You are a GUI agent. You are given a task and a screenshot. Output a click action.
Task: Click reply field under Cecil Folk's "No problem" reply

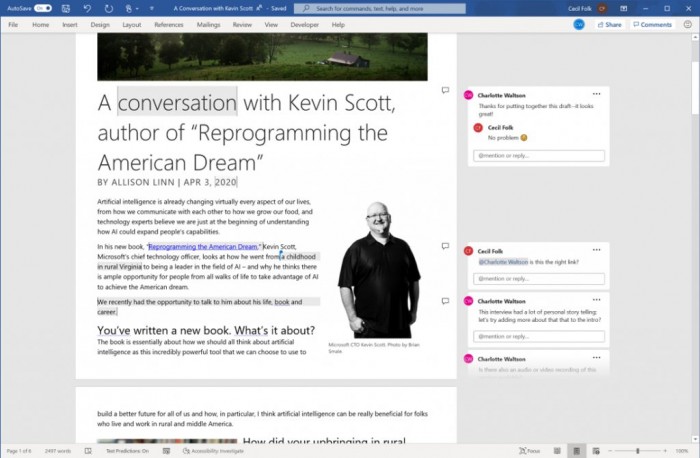[539, 156]
